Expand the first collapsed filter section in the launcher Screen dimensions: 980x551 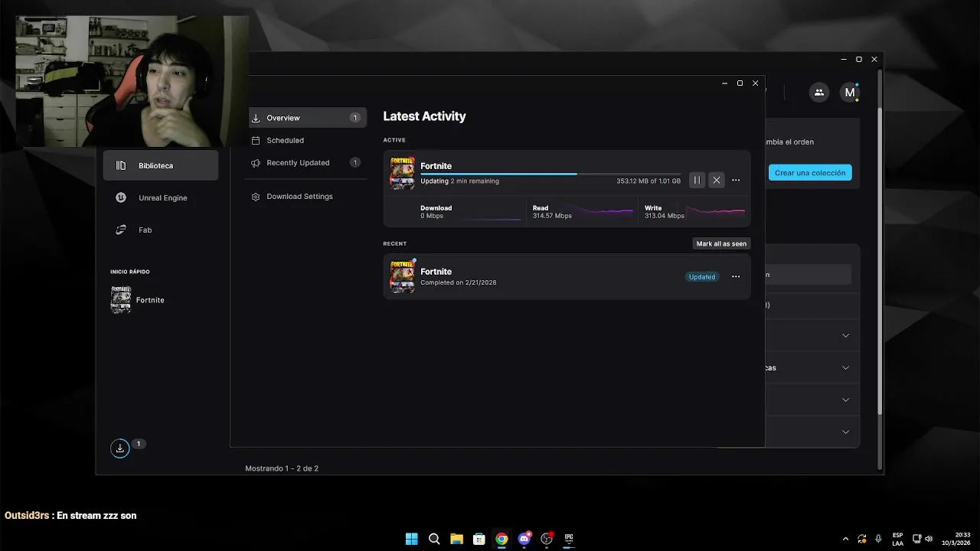[x=845, y=335]
